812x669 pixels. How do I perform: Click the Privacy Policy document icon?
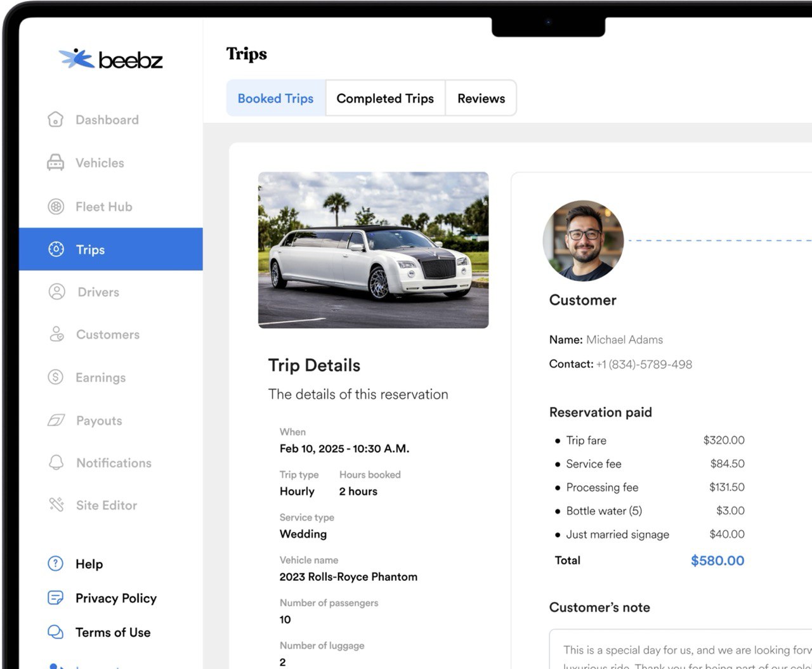pos(56,598)
